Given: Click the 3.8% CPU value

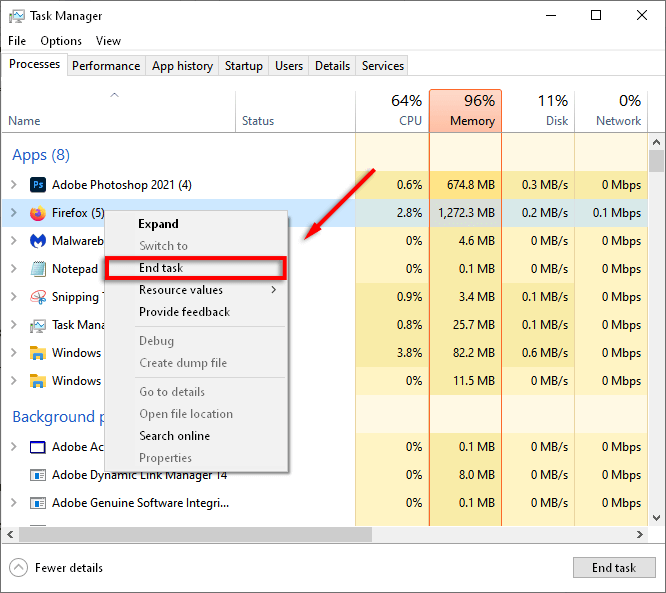Looking at the screenshot, I should (x=409, y=353).
